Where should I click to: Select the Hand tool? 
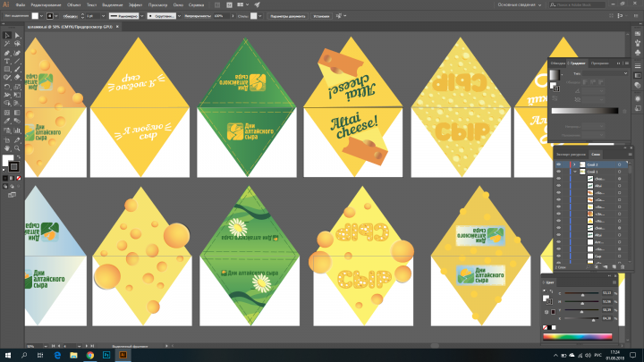pyautogui.click(x=7, y=148)
